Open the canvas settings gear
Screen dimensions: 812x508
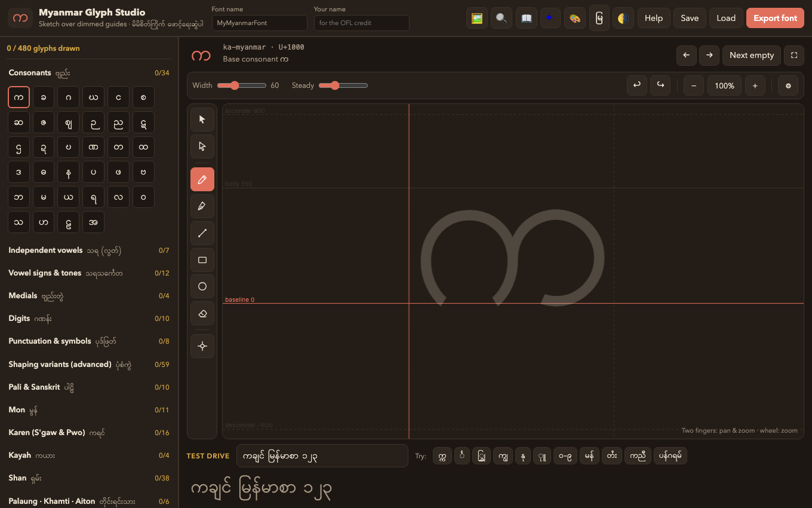tap(788, 85)
